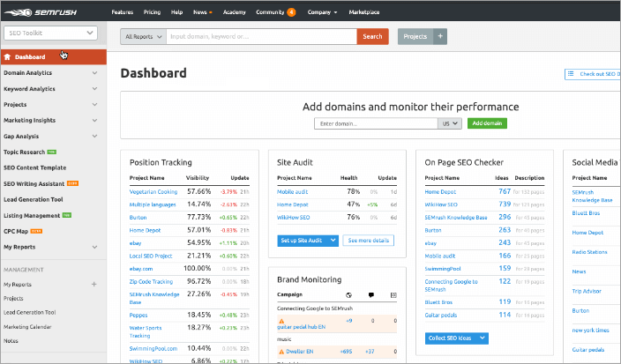The height and width of the screenshot is (364, 621).
Task: Open Dweller EN campaign
Action: [299, 352]
